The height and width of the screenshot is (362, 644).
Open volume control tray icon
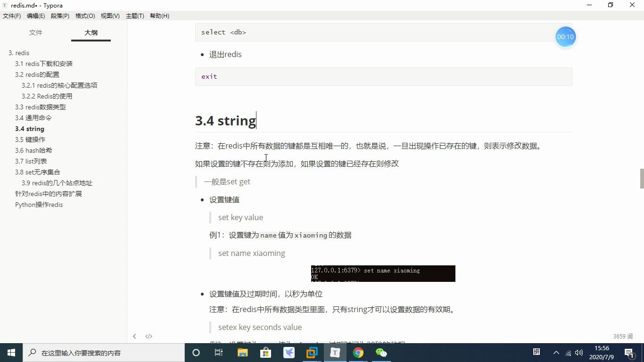point(579,353)
